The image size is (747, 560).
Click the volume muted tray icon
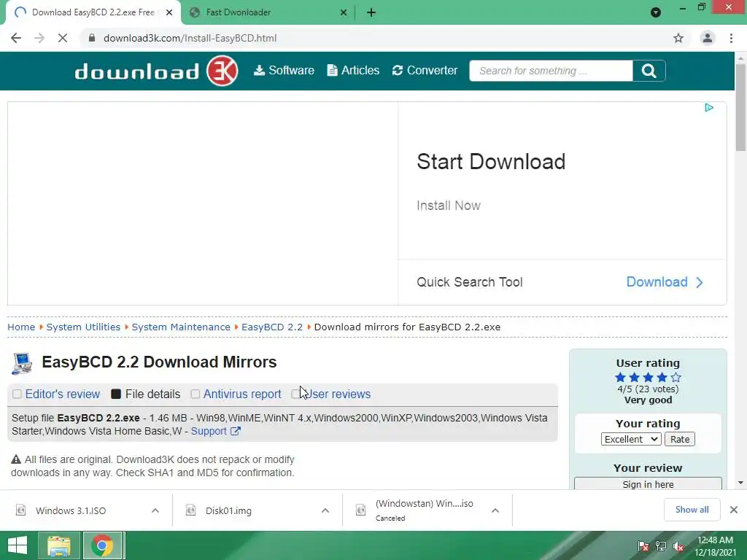pyautogui.click(x=678, y=546)
